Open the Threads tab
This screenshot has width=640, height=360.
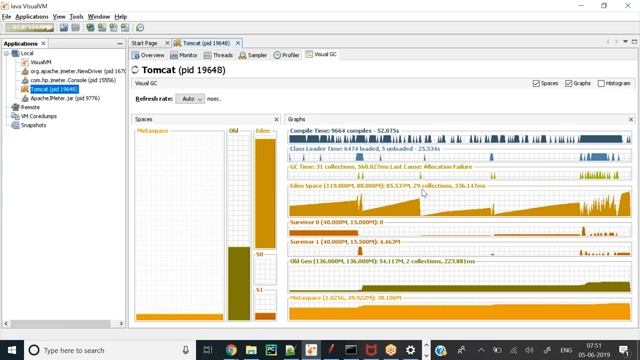pyautogui.click(x=218, y=55)
